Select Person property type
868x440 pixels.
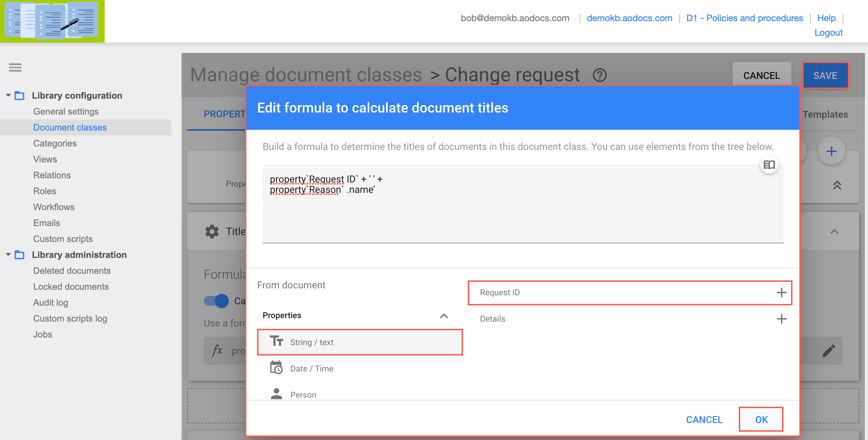(360, 394)
